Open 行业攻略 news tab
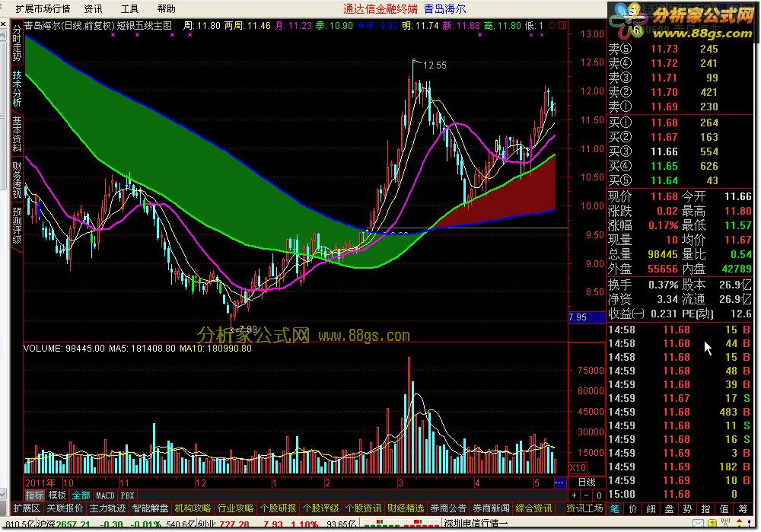Image resolution: width=761 pixels, height=532 pixels. point(235,508)
